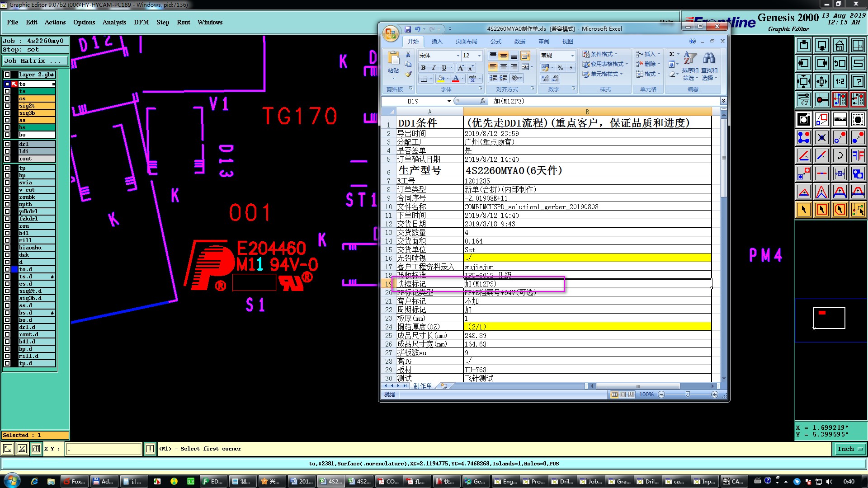Screen dimensions: 868x488
Task: Toggle the checkbox for layer ts
Action: tap(7, 91)
